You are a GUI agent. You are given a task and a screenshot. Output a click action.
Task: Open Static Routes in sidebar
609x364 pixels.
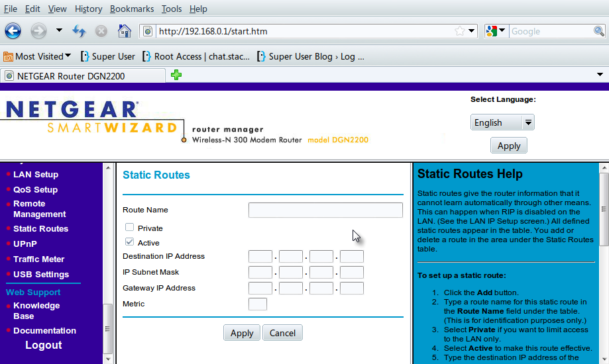pyautogui.click(x=41, y=229)
